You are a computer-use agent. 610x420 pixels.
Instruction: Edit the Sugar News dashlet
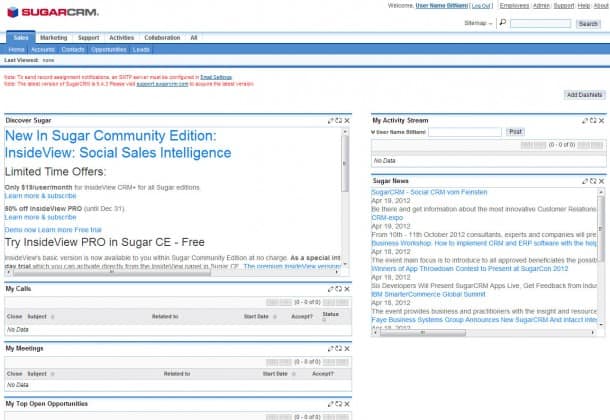pos(585,181)
